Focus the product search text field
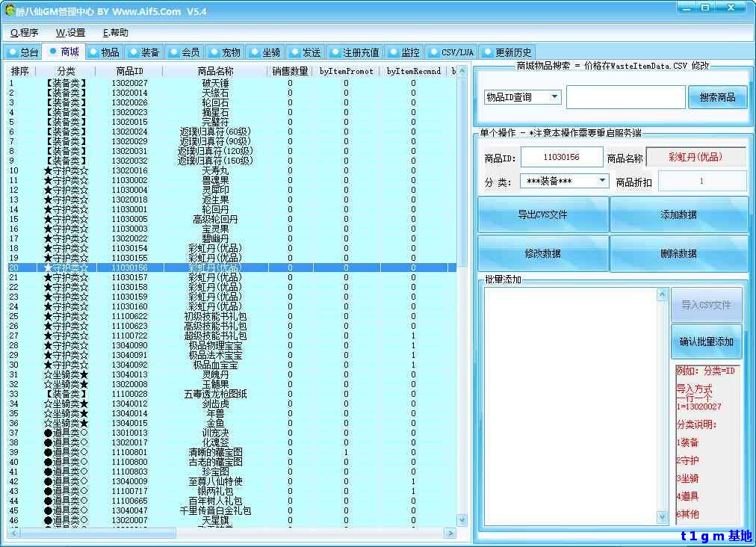756x547 pixels. click(x=625, y=97)
